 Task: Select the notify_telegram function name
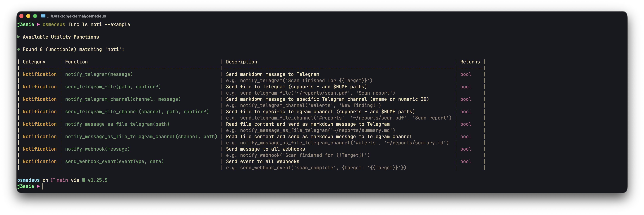tap(99, 74)
